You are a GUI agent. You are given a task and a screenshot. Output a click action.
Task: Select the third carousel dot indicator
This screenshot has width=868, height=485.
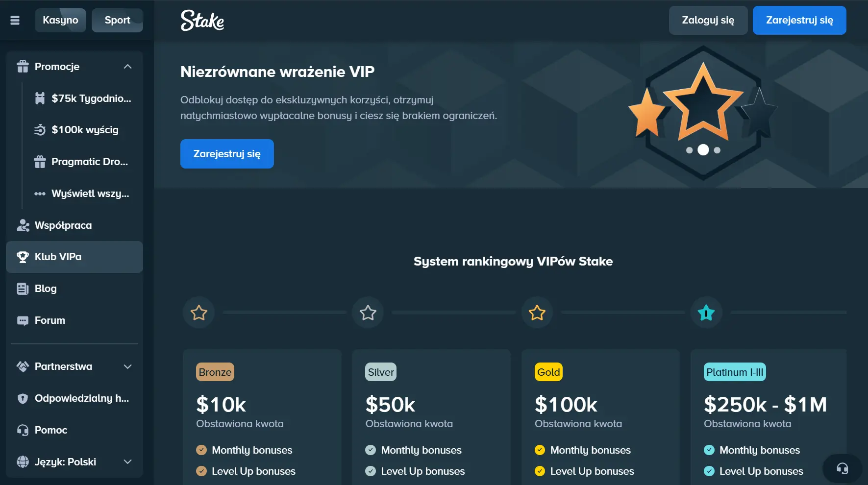coord(717,150)
